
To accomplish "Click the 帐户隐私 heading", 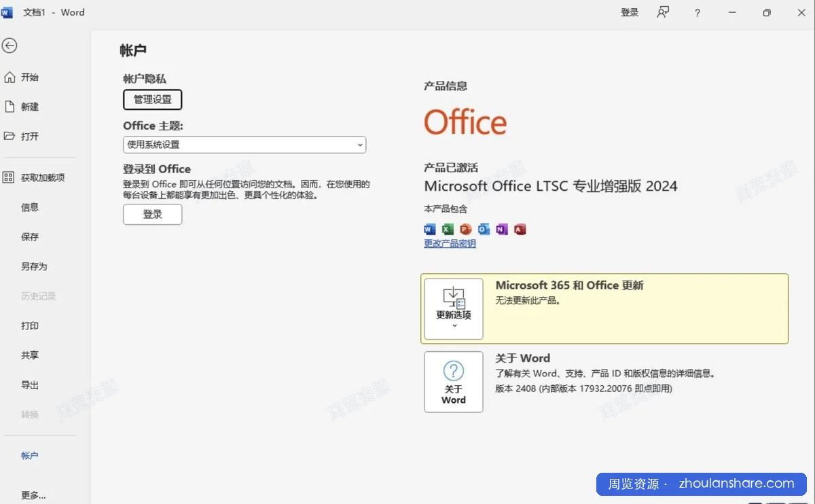I will [x=145, y=79].
